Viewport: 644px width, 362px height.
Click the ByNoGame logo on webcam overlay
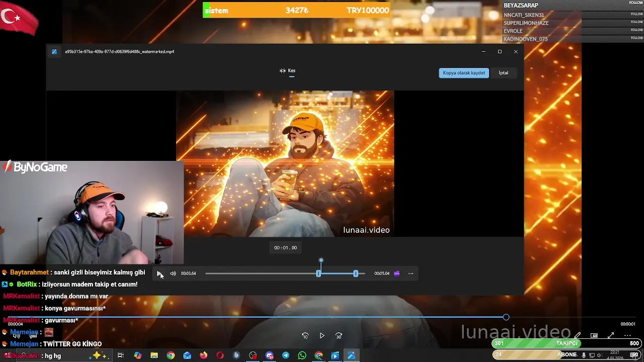(x=35, y=167)
